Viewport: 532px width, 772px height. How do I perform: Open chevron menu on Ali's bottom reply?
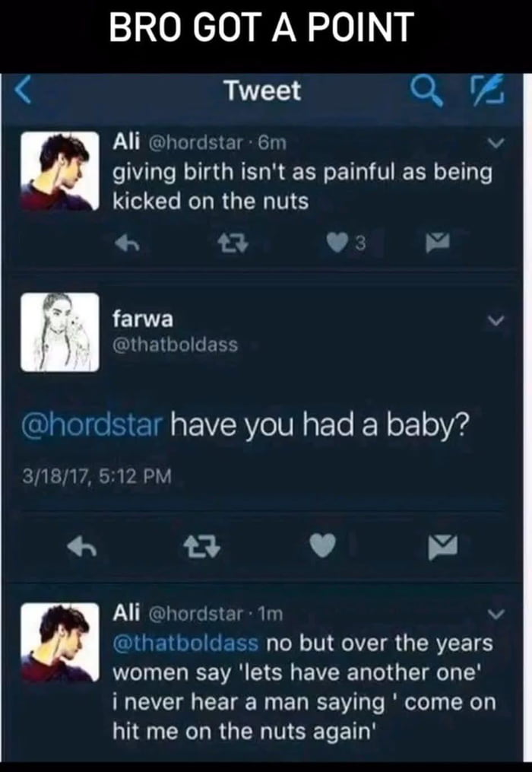tap(496, 613)
